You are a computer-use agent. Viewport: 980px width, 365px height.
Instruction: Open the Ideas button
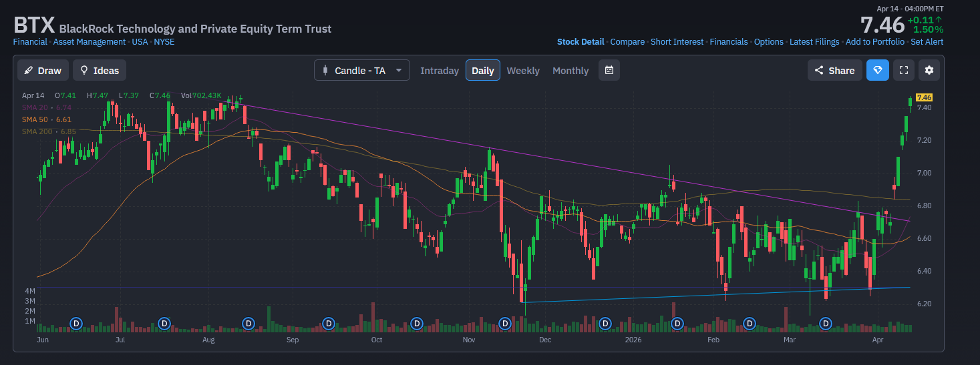[x=99, y=70]
